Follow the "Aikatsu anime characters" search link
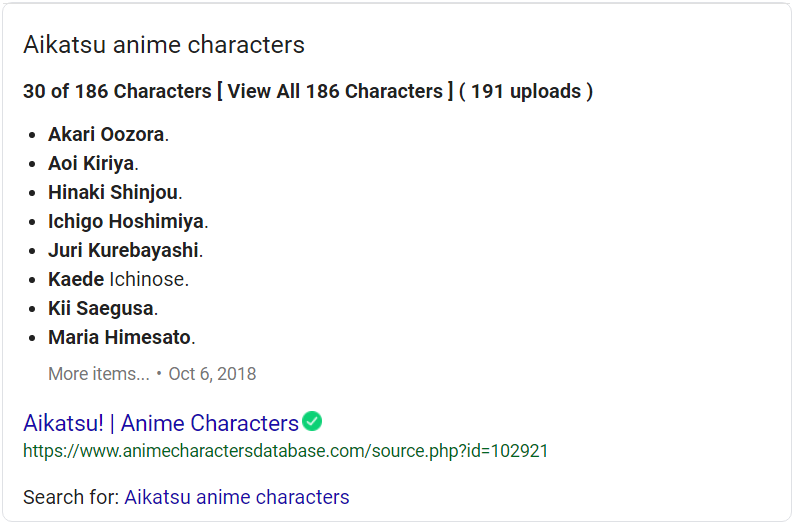The width and height of the screenshot is (793, 525). [236, 497]
